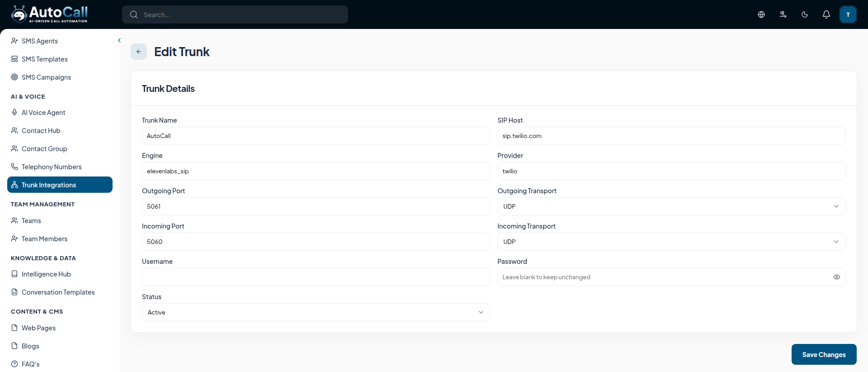Click the Outgoing Port field
This screenshot has width=868, height=372.
(316, 206)
